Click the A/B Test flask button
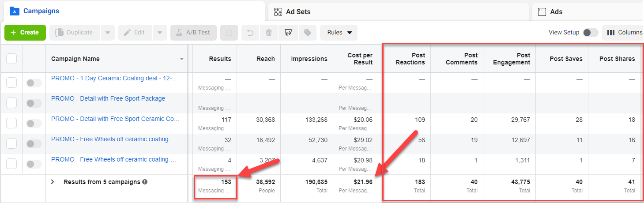 (x=193, y=33)
